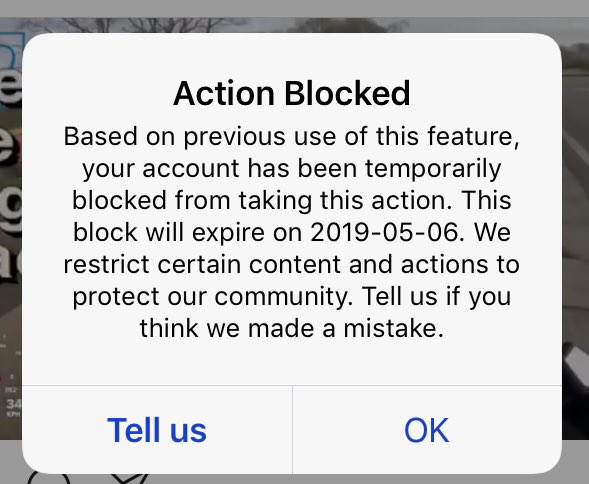Click the Action Blocked dialog title
The image size is (589, 484).
tap(291, 93)
